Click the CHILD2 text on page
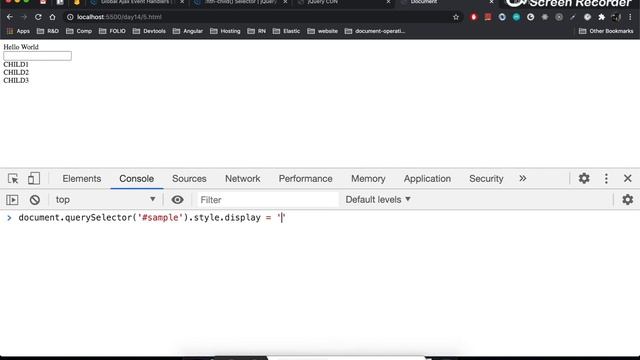 tap(16, 72)
